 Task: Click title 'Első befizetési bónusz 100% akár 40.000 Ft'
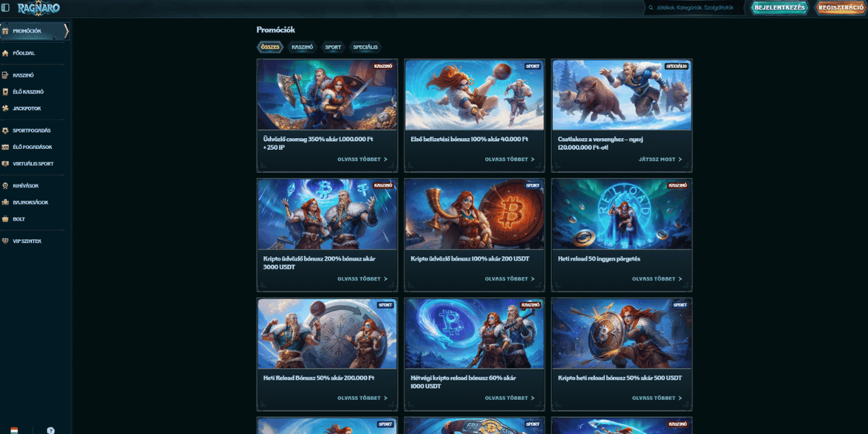click(x=469, y=139)
